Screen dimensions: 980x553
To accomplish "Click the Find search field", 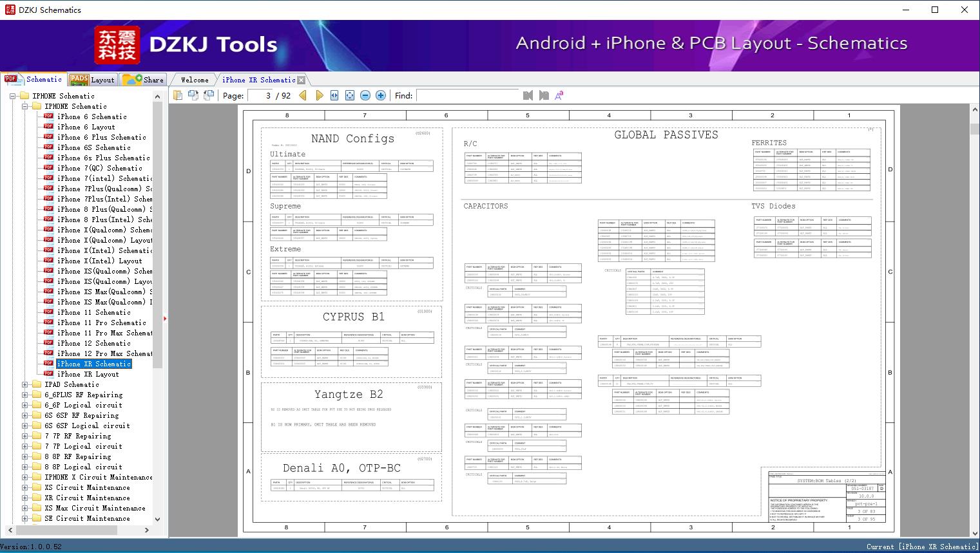I will point(468,95).
